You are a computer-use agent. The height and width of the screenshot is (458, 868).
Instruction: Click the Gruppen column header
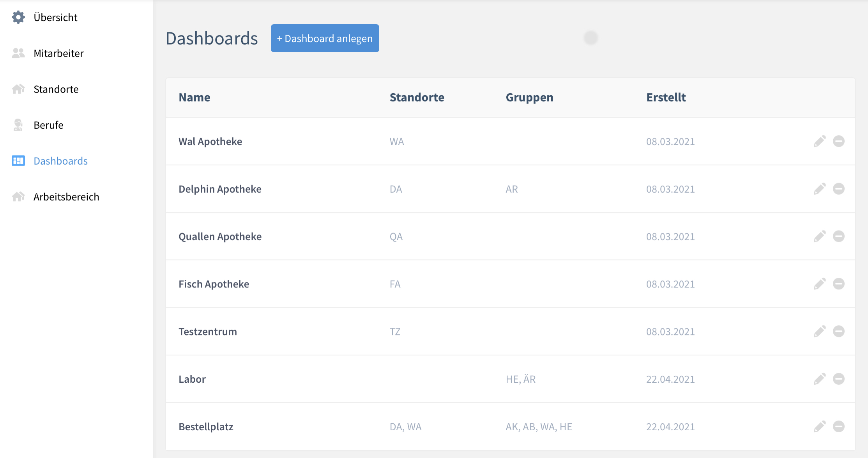coord(529,98)
